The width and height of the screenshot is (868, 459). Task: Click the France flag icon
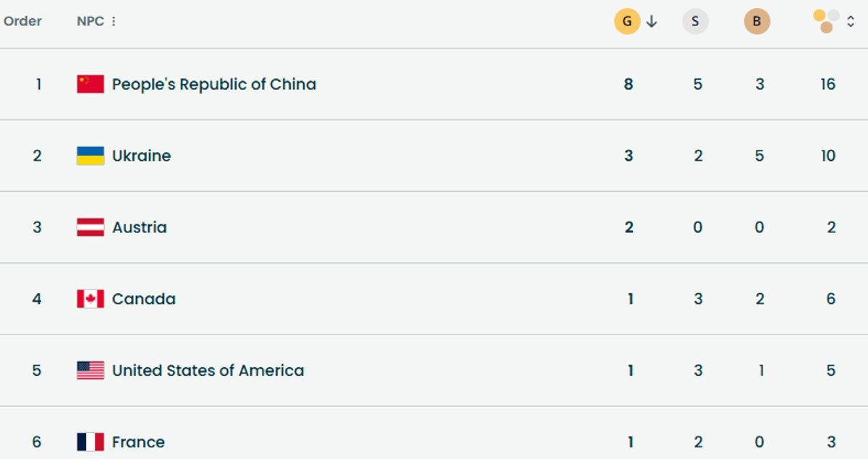[90, 442]
